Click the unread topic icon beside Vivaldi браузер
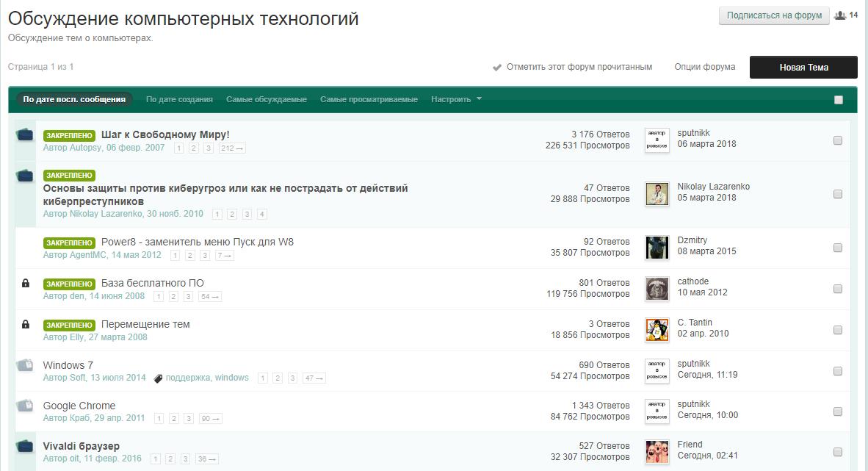 pos(25,446)
